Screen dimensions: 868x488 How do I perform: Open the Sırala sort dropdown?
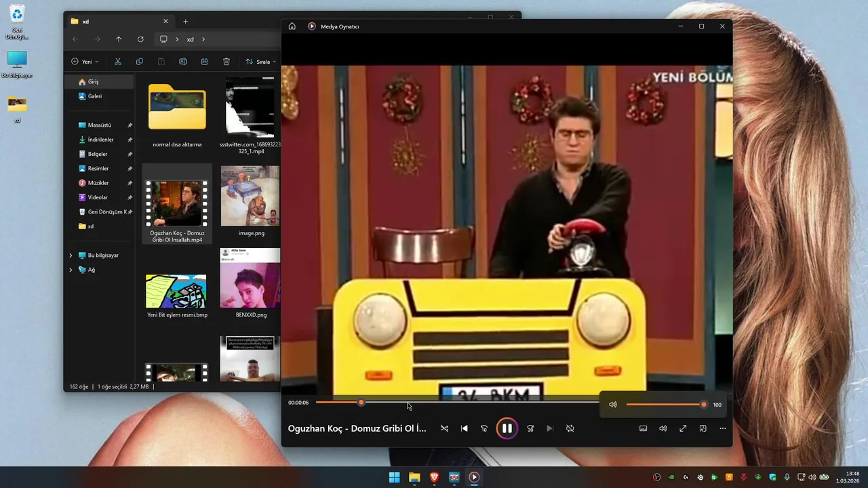261,62
